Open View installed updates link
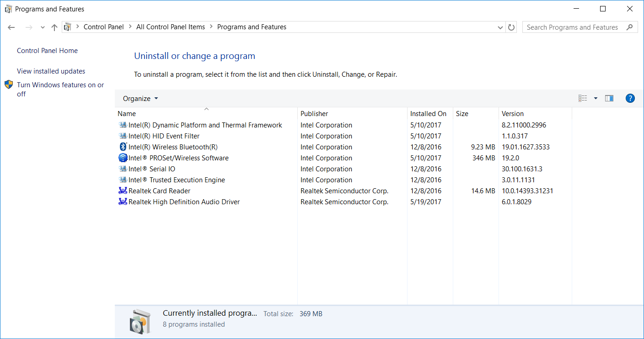 tap(51, 71)
